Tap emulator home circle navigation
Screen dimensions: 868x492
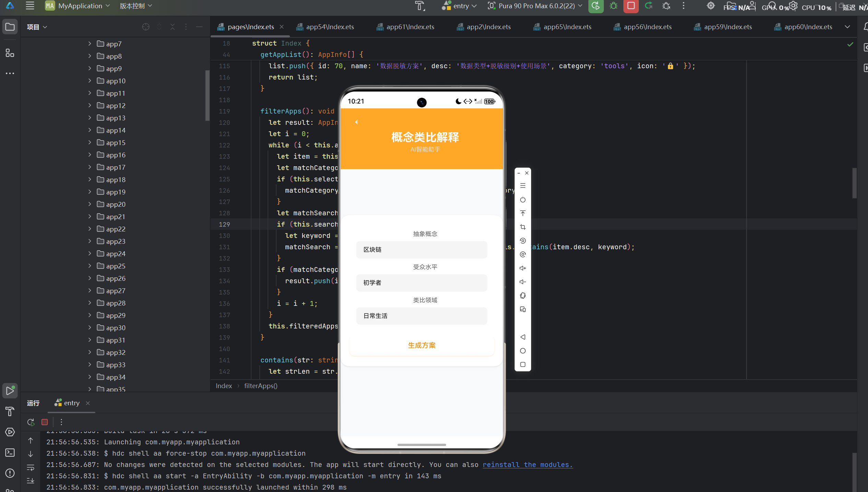tap(523, 351)
